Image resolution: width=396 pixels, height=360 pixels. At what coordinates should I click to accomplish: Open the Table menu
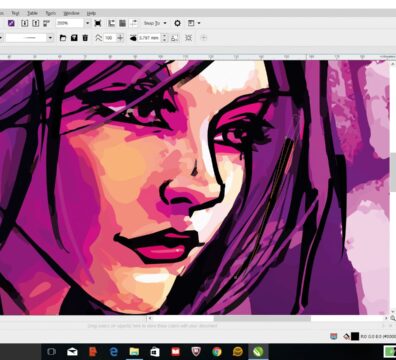pyautogui.click(x=32, y=13)
